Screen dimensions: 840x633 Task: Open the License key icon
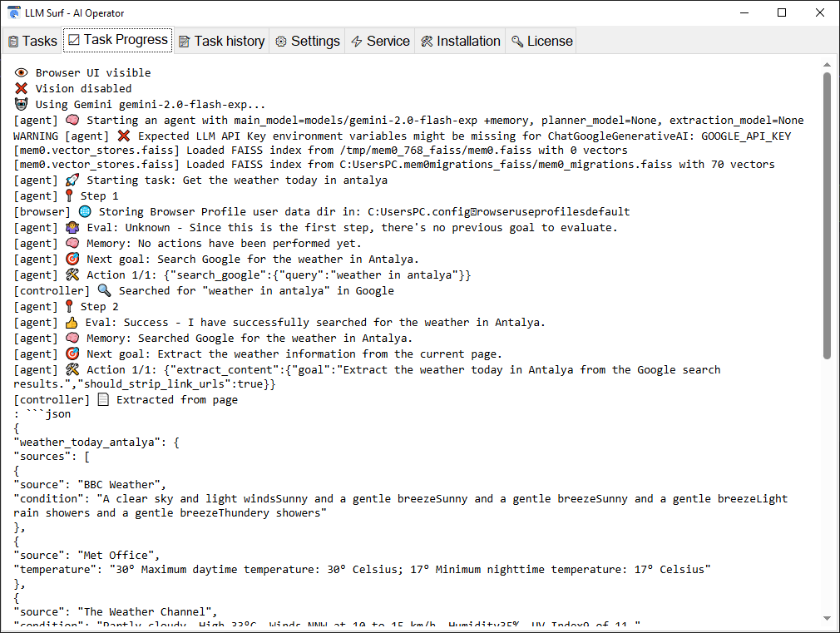click(x=517, y=42)
